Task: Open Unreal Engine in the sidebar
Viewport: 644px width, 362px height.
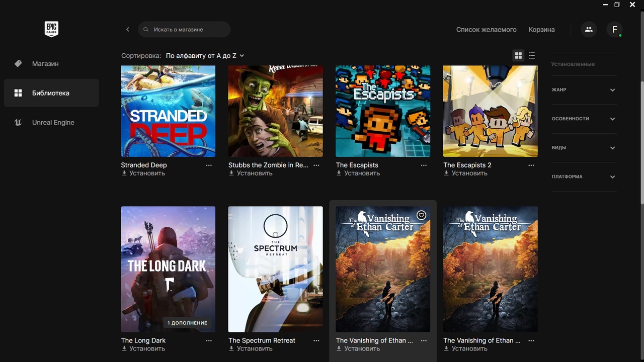Action: (51, 122)
